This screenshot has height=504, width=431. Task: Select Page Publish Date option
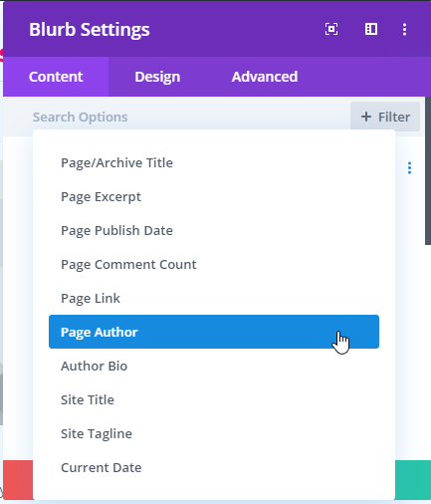214,231
